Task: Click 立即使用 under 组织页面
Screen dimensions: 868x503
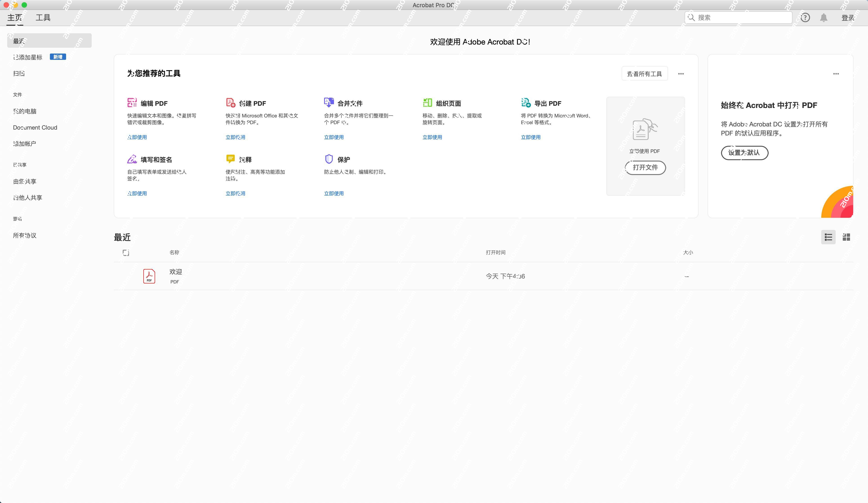Action: click(x=432, y=137)
